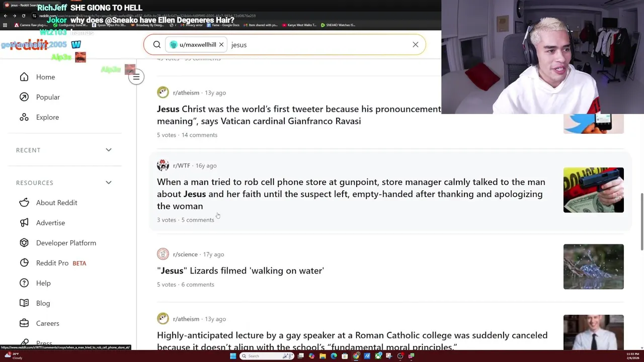Go to Popular feed
The image size is (644, 362).
48,97
